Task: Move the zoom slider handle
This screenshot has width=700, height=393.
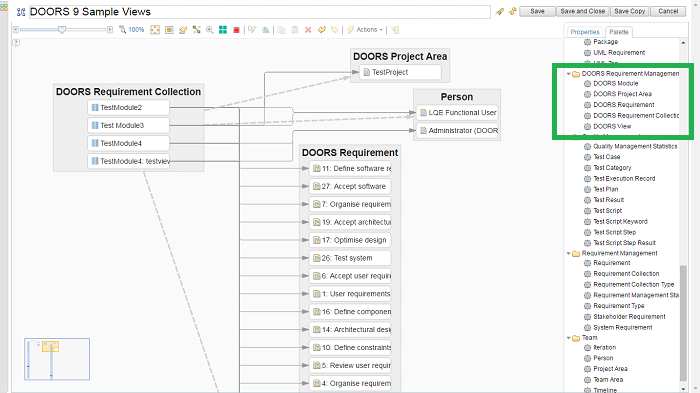Action: pos(62,29)
